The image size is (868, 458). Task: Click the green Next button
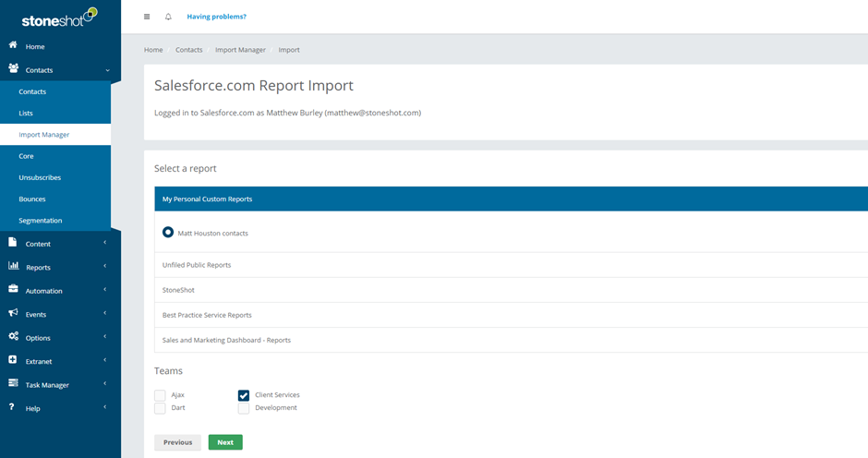click(x=225, y=442)
